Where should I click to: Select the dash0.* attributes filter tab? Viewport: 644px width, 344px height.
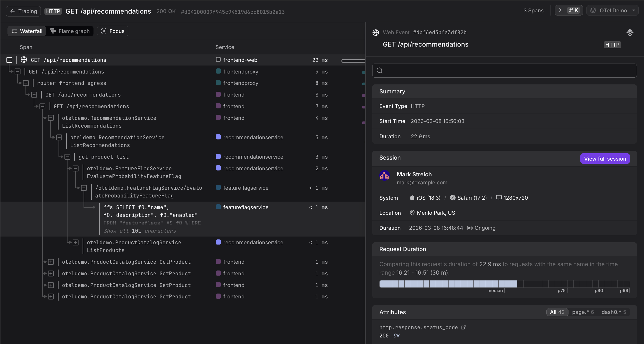(x=613, y=312)
